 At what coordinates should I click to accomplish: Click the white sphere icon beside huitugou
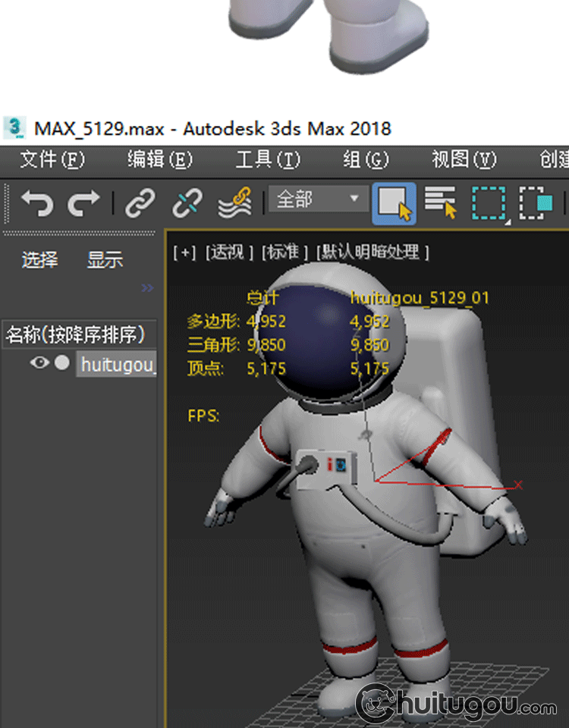pos(61,362)
